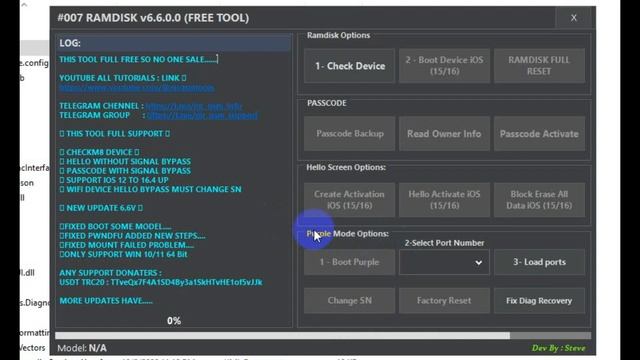Click 'THIS TOOL FULL FREE SO NO ONE SALE' line
640x360 pixels.
(138, 60)
